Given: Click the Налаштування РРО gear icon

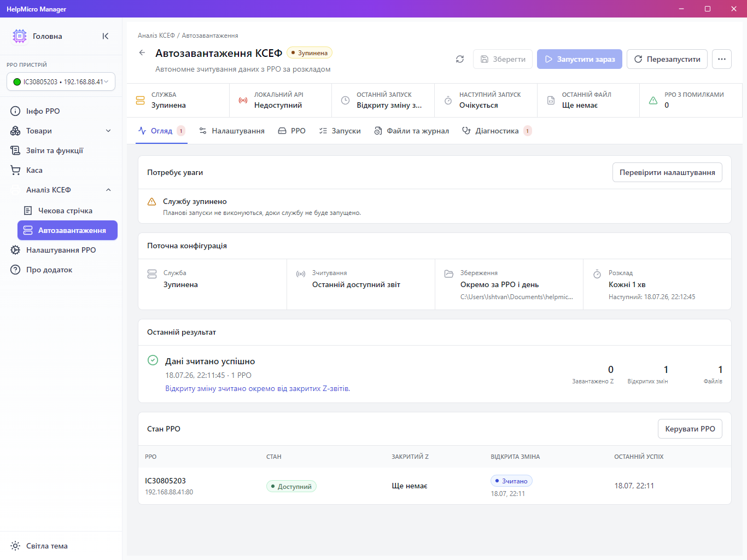Looking at the screenshot, I should (x=15, y=250).
